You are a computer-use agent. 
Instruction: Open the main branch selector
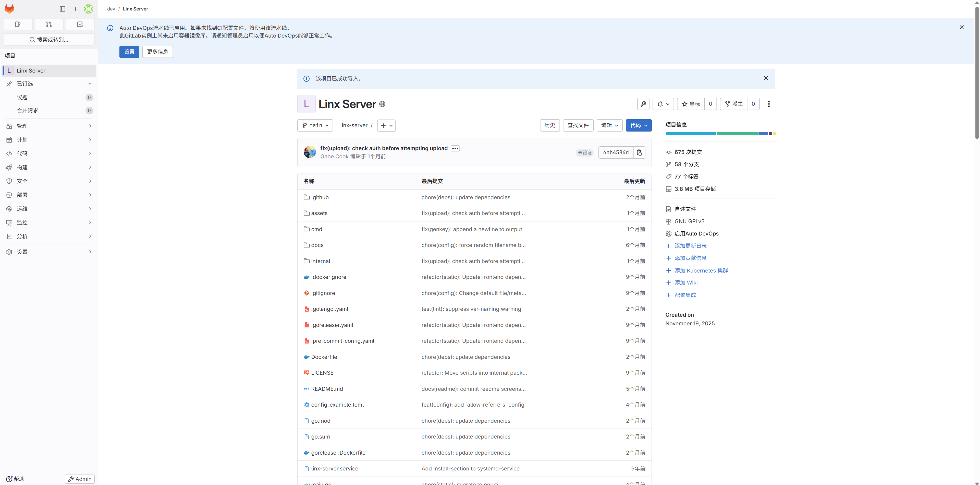coord(315,125)
